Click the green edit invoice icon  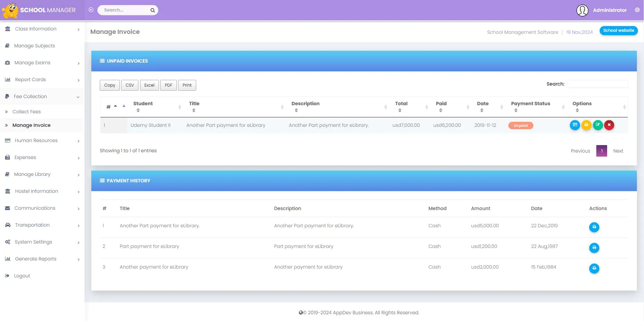(x=598, y=125)
